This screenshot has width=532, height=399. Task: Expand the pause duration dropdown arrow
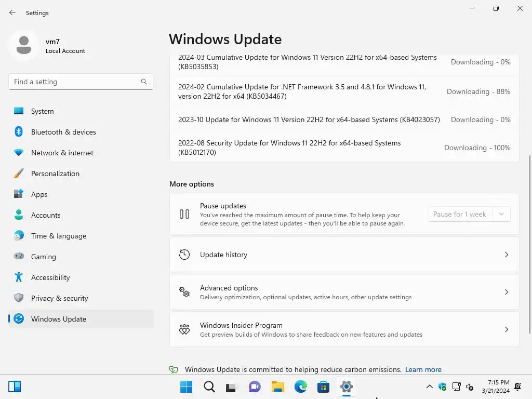(x=501, y=214)
